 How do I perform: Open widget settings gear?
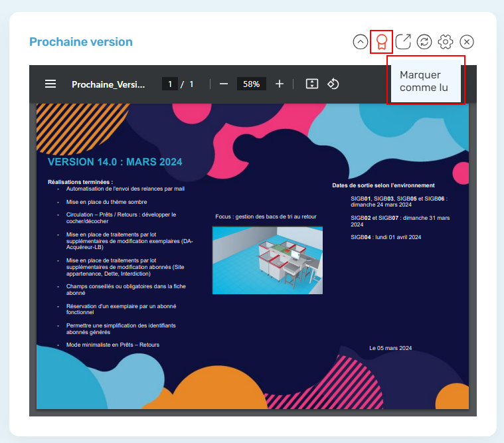click(x=446, y=42)
